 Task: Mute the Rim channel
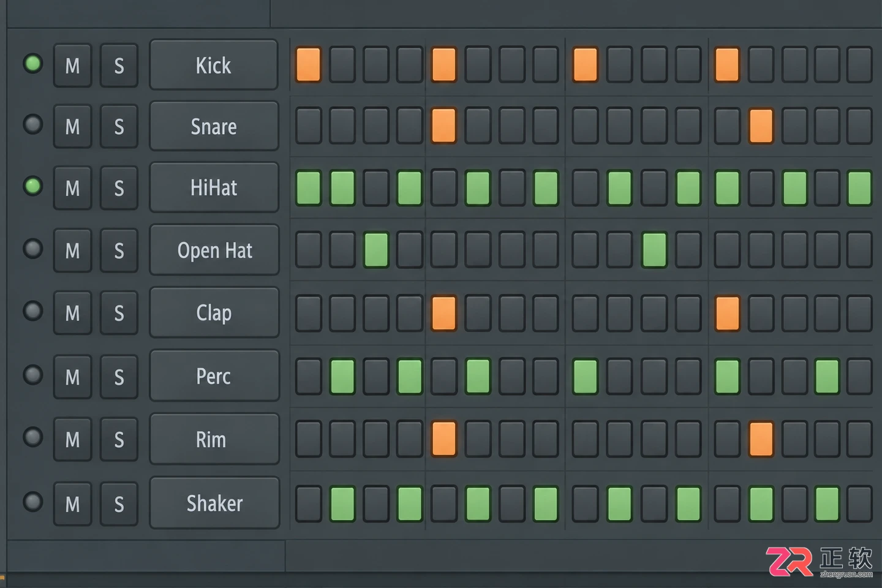click(72, 439)
